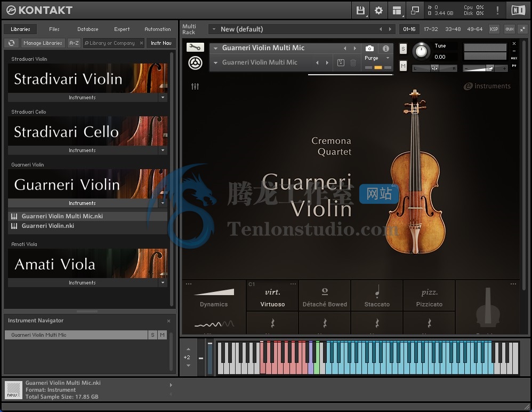Viewport: 532px width, 412px height.
Task: Take a snapshot with camera icon
Action: click(370, 48)
